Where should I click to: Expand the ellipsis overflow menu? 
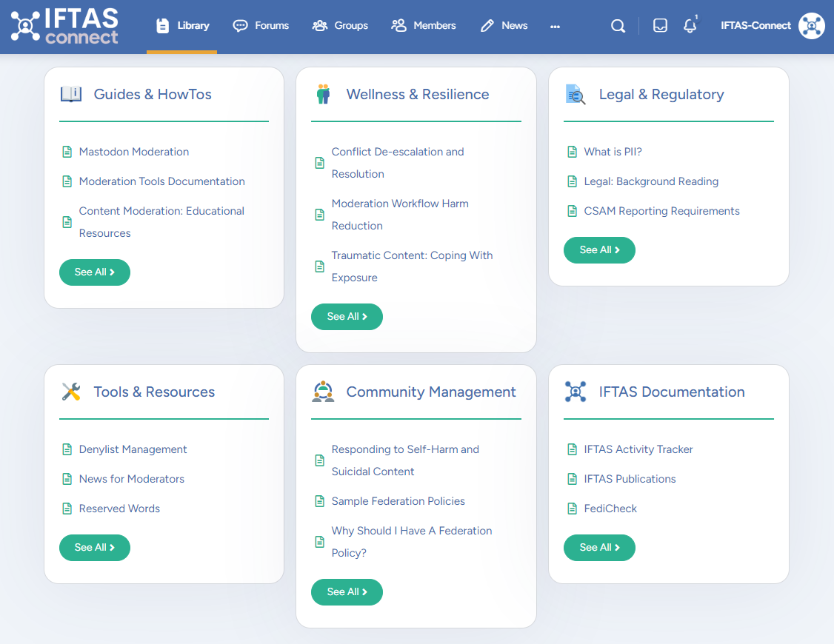coord(555,26)
